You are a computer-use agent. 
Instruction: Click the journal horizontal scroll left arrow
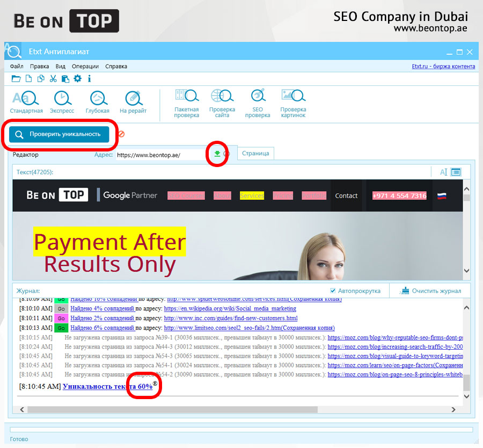(22, 409)
